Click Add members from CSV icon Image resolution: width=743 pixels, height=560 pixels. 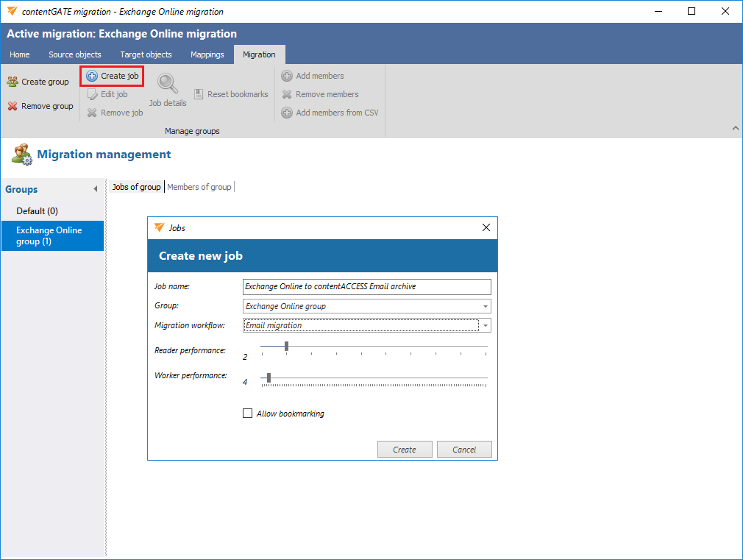(x=287, y=113)
